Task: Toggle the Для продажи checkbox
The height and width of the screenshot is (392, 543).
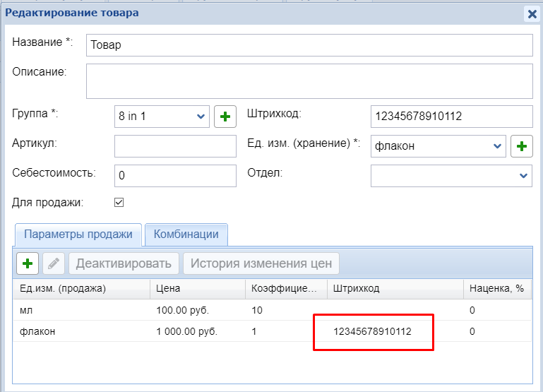Action: pyautogui.click(x=119, y=203)
